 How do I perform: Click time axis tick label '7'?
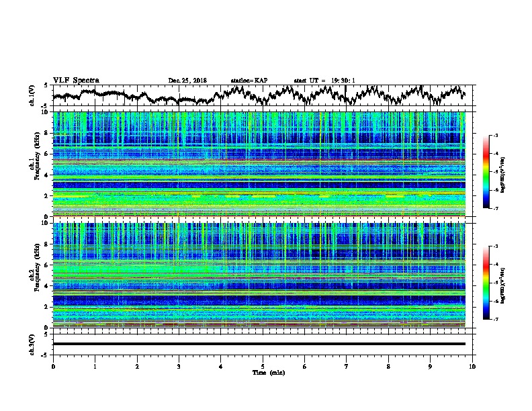347,367
